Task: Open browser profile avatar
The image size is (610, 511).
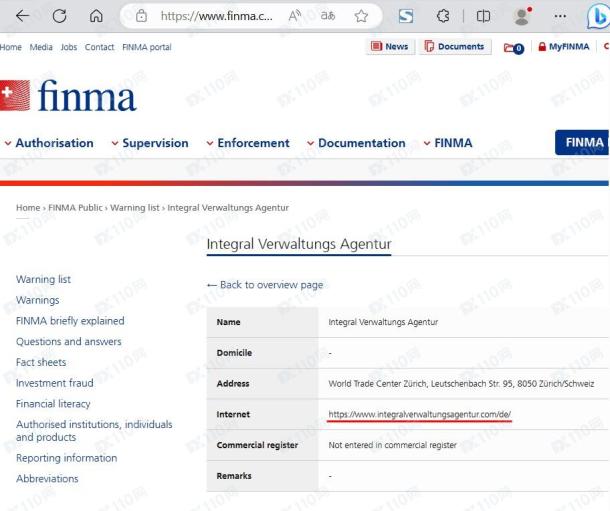Action: (x=522, y=16)
